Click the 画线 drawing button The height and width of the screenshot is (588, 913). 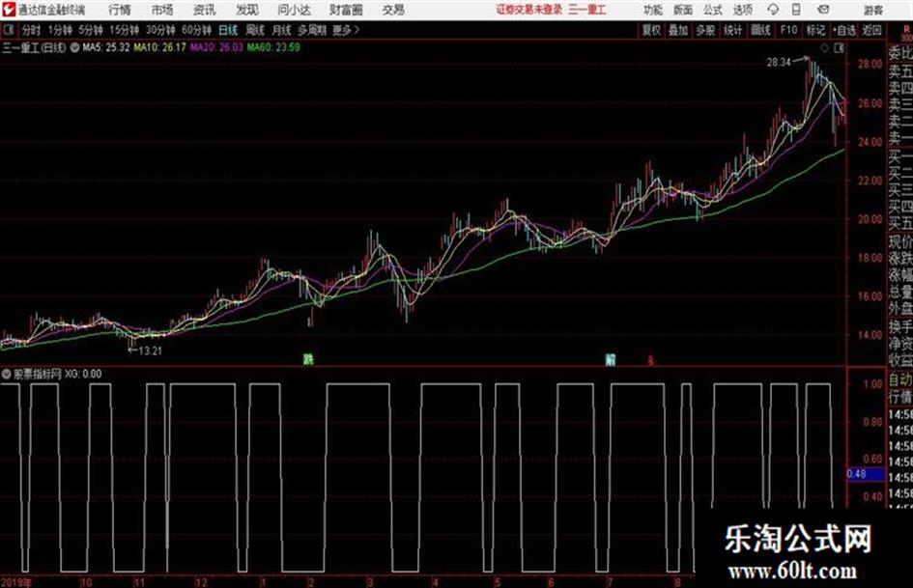point(759,30)
